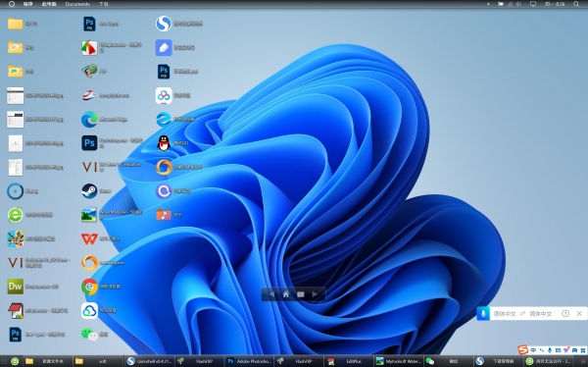Click the forward arrow on the floating navigator
This screenshot has height=367, width=588.
(315, 294)
